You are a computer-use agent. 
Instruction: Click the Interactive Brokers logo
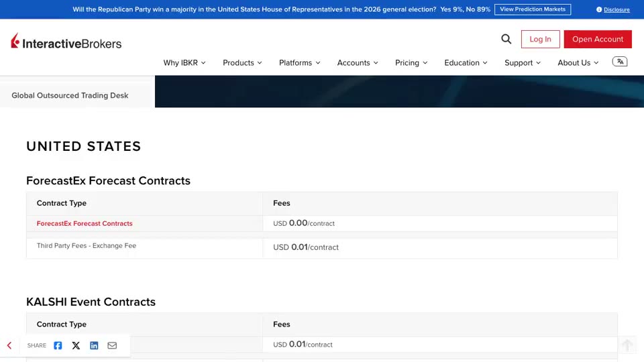point(66,42)
